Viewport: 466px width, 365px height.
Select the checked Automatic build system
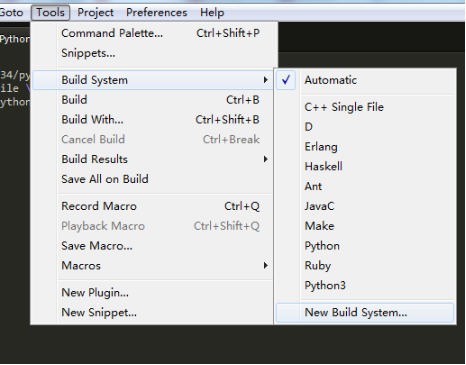point(365,80)
